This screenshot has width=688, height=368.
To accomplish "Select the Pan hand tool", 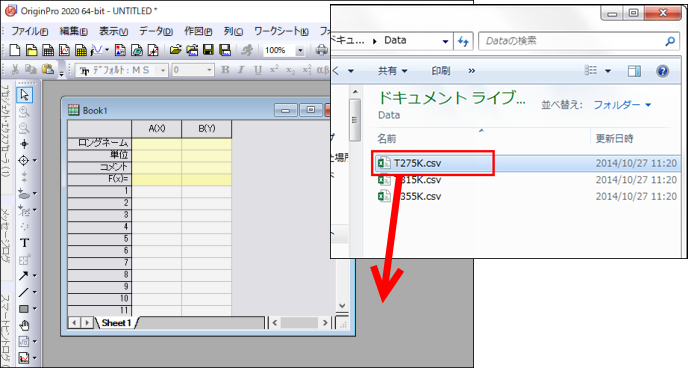I will click(24, 325).
